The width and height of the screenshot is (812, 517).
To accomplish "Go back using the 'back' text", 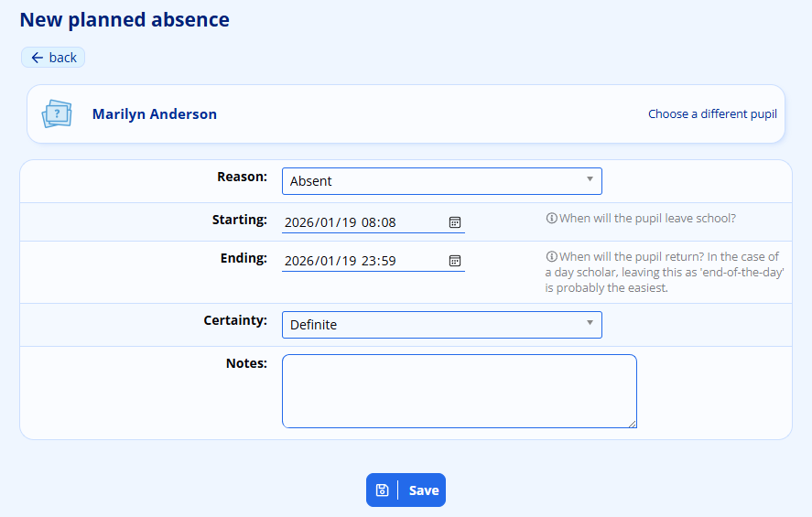I will 62,58.
